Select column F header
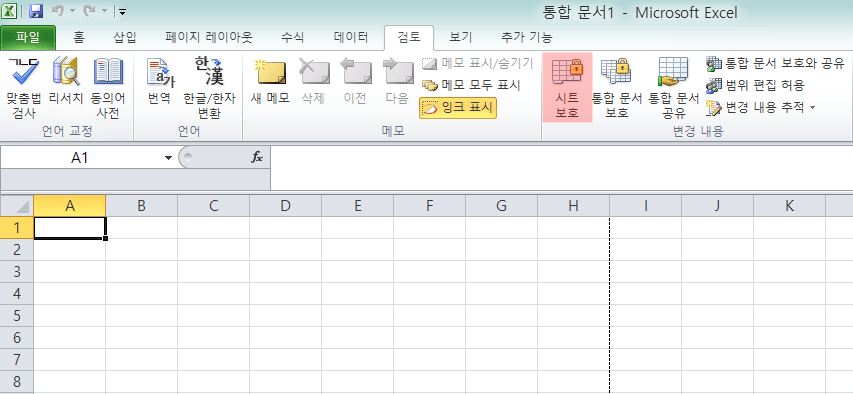Viewport: 853px width, 394px height. (x=429, y=206)
